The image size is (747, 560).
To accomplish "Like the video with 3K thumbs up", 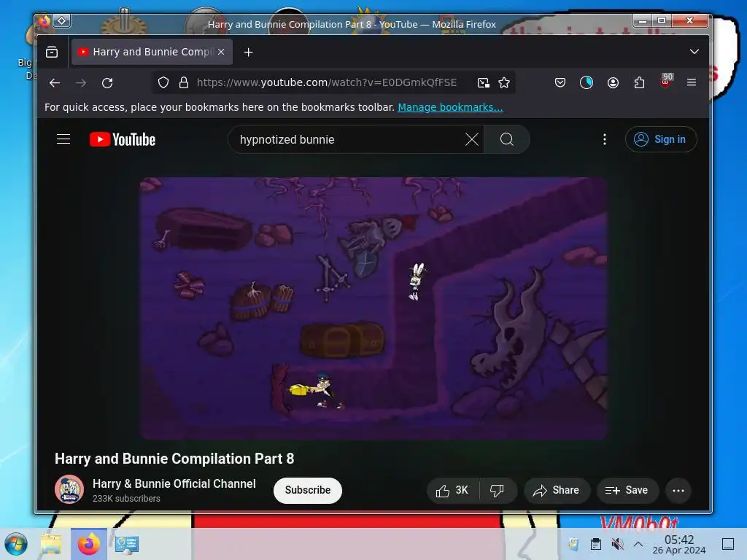I will coord(452,491).
